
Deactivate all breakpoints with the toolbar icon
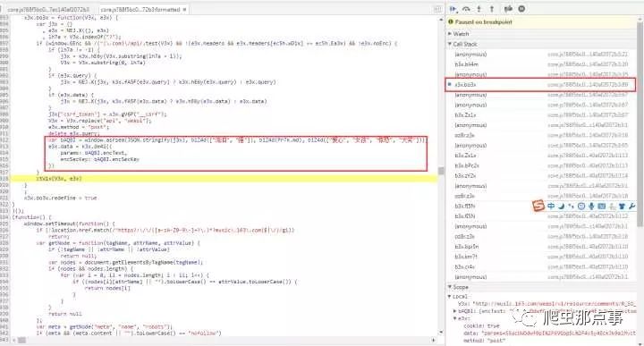coord(508,9)
